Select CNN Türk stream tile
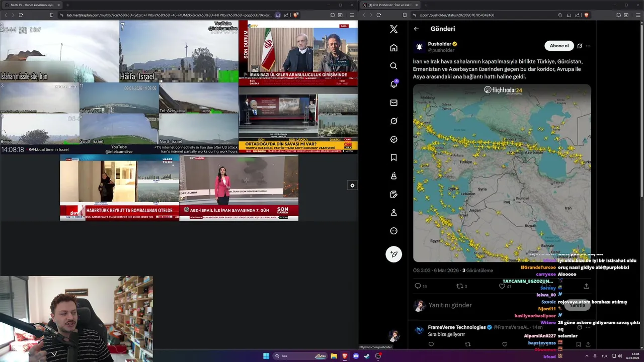The width and height of the screenshot is (644, 362). click(298, 120)
